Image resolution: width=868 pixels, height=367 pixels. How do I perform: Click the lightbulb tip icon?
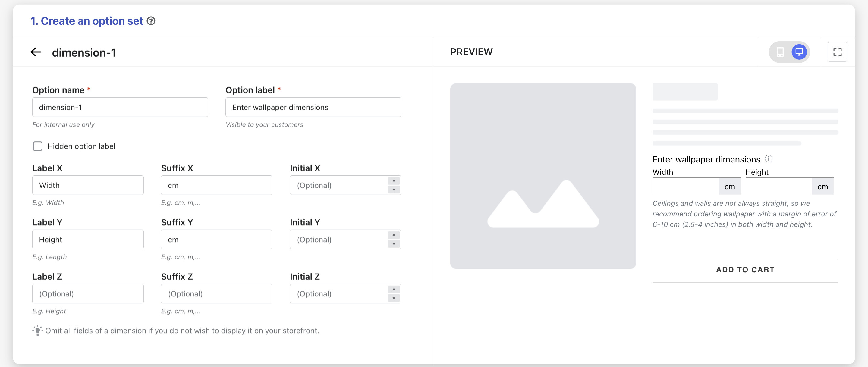[37, 330]
